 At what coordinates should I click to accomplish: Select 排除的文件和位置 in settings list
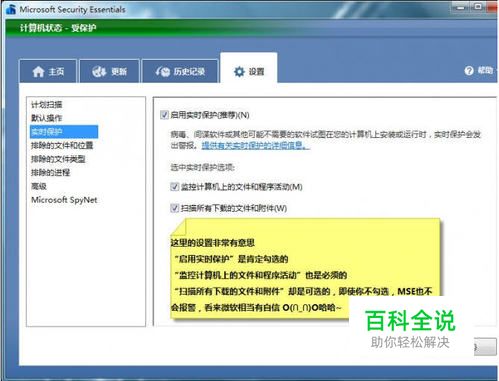(62, 145)
